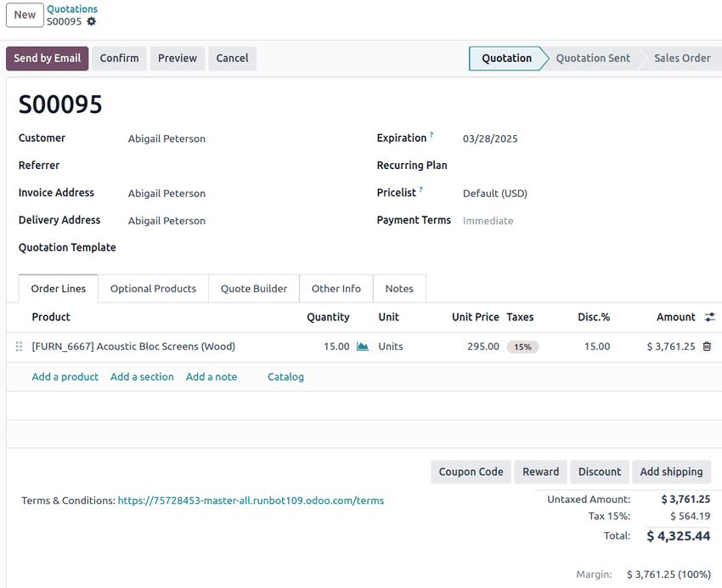The image size is (722, 588).
Task: Click the 15% tax tag on the order line
Action: coord(521,346)
